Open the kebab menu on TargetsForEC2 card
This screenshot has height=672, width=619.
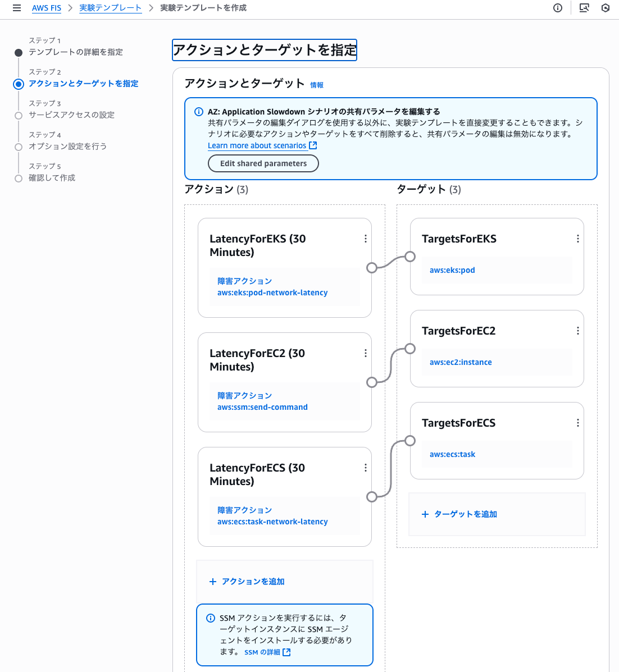(578, 331)
